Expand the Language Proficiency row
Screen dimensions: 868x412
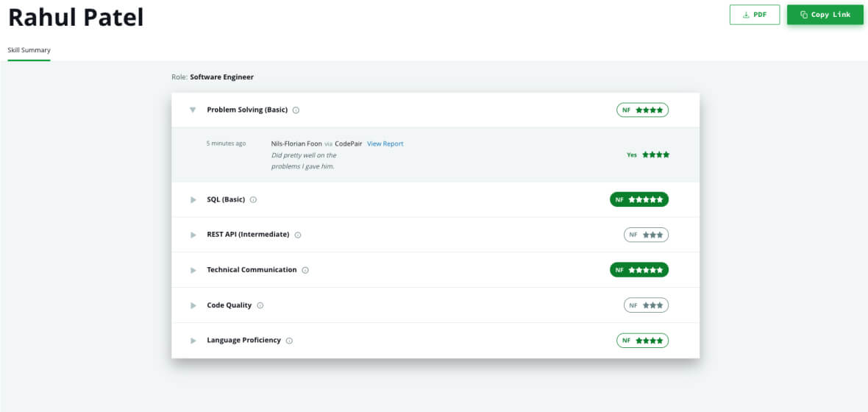pos(193,341)
